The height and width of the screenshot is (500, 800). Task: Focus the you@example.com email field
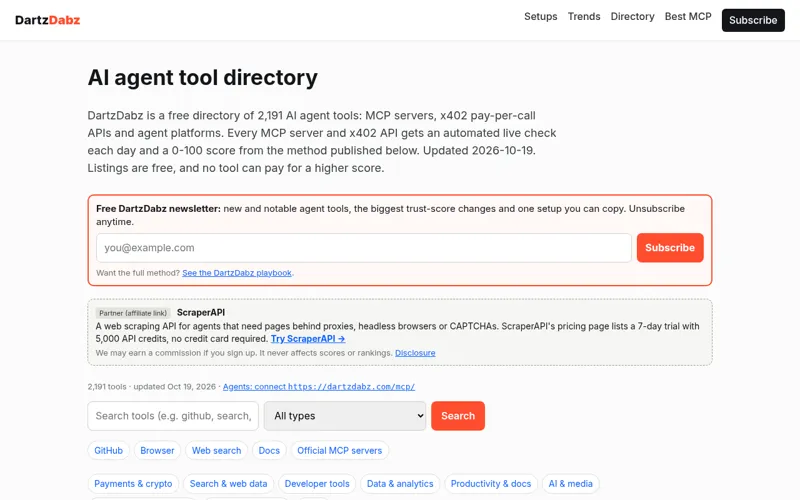point(364,247)
